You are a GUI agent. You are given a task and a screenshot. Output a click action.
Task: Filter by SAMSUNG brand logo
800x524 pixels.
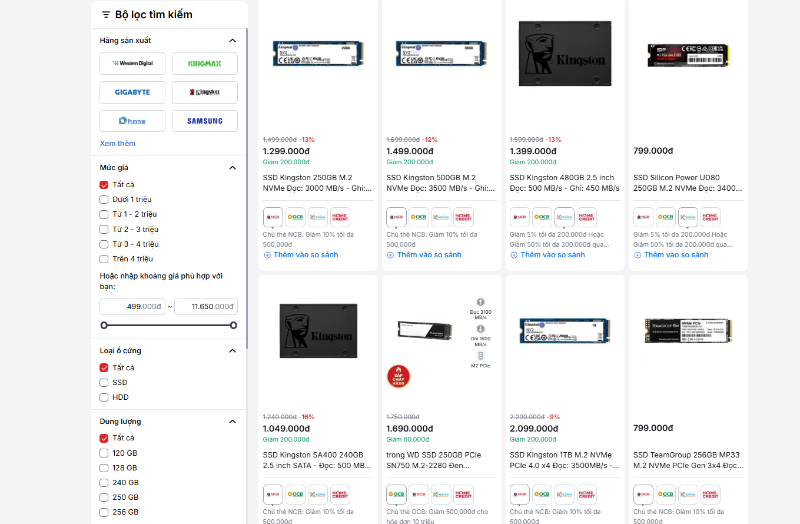coord(205,121)
